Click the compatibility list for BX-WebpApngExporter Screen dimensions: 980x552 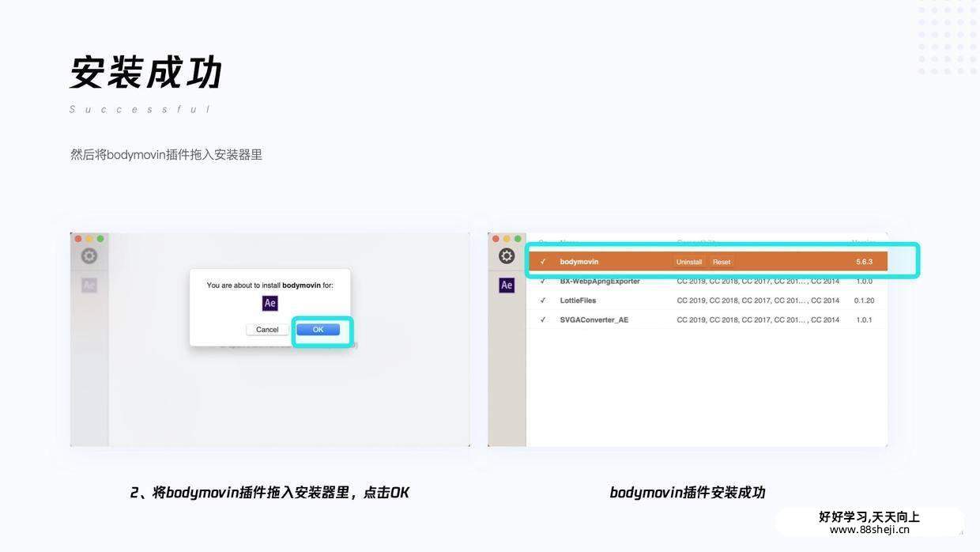(x=758, y=281)
